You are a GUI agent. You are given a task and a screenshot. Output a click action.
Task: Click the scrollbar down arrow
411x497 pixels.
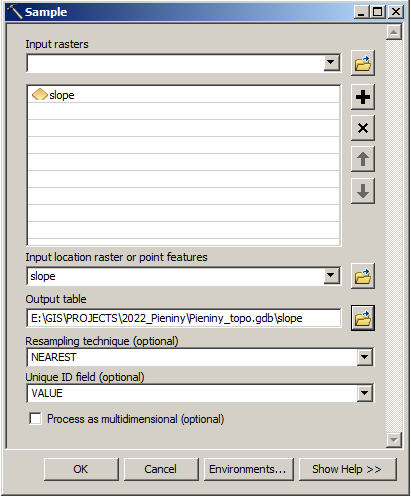pyautogui.click(x=394, y=440)
